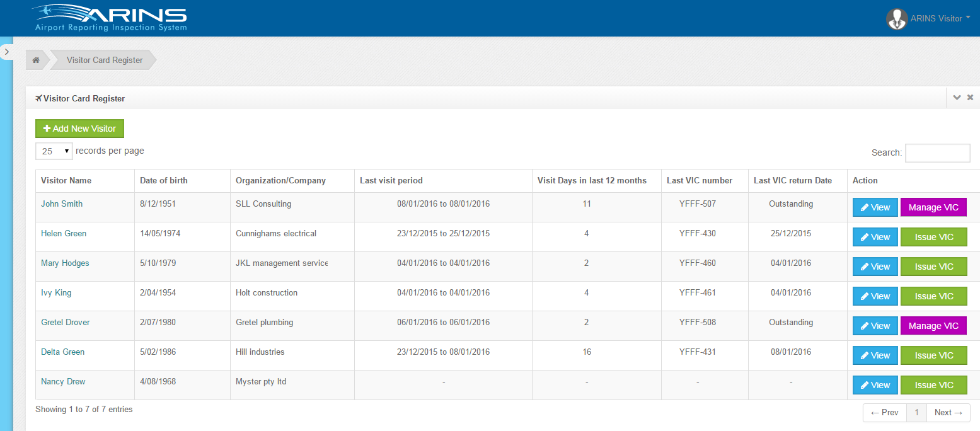Manage VIC for Gretel Drover
980x431 pixels.
pos(933,326)
